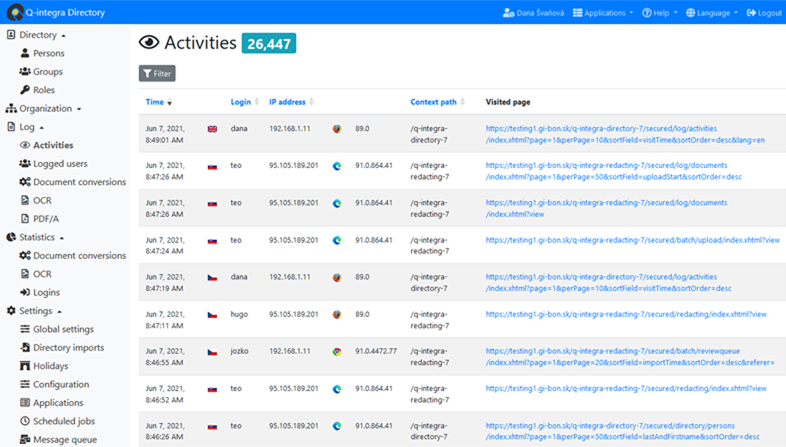Click the Groups people icon

[x=25, y=71]
